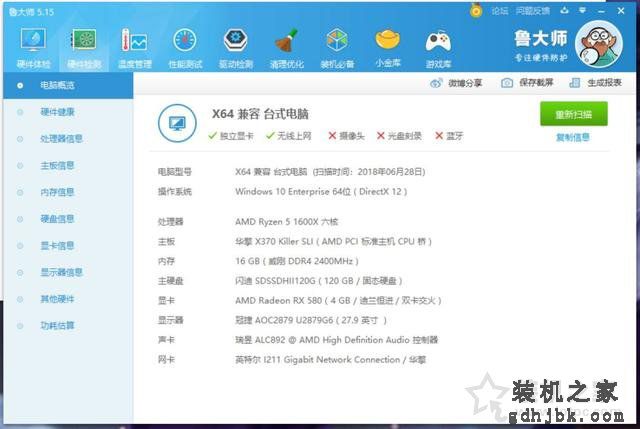Click 蓝牙 cross status
Screen dimensions: 640x429
(x=449, y=136)
